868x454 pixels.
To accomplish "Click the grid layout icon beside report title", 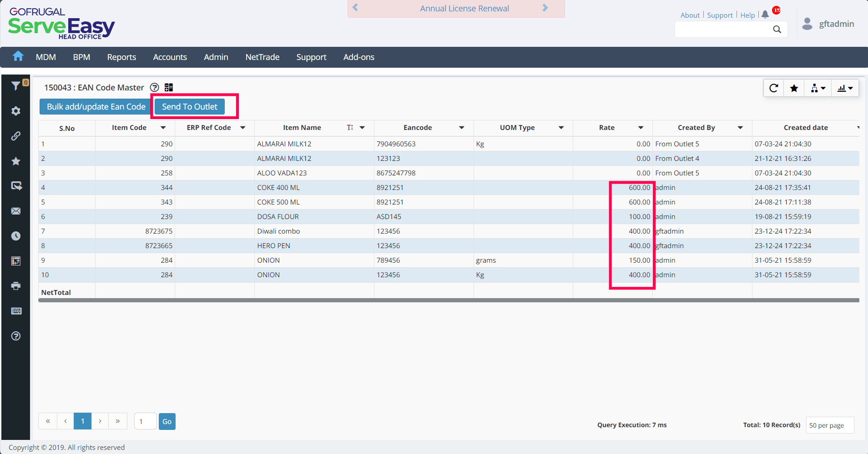I will 169,87.
